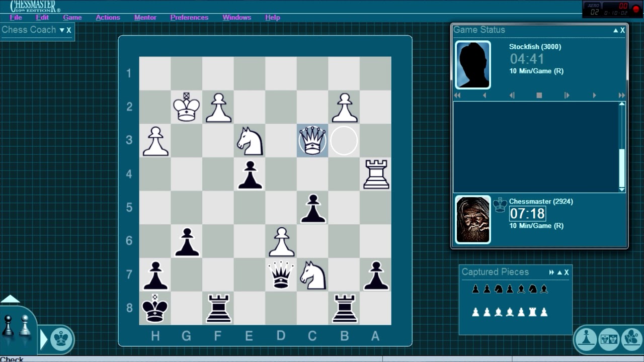Click the red record indicator top-right
Image resolution: width=644 pixels, height=362 pixels.
[635, 10]
